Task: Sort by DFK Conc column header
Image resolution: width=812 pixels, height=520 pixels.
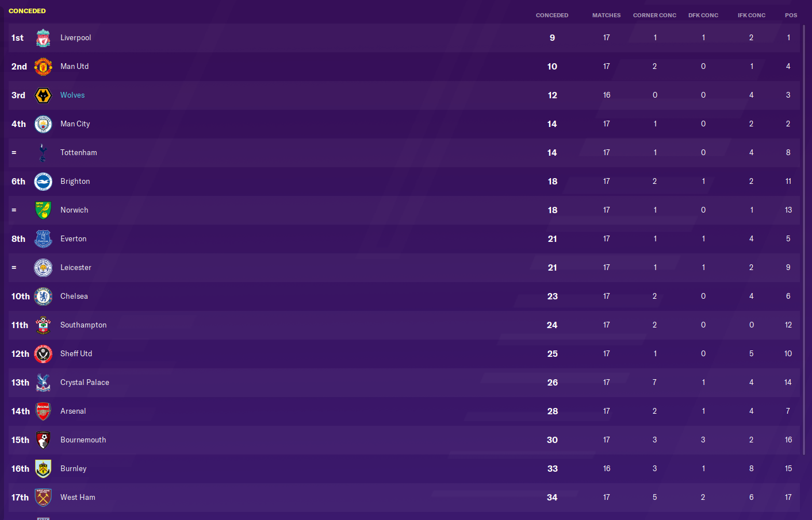Action: point(703,16)
